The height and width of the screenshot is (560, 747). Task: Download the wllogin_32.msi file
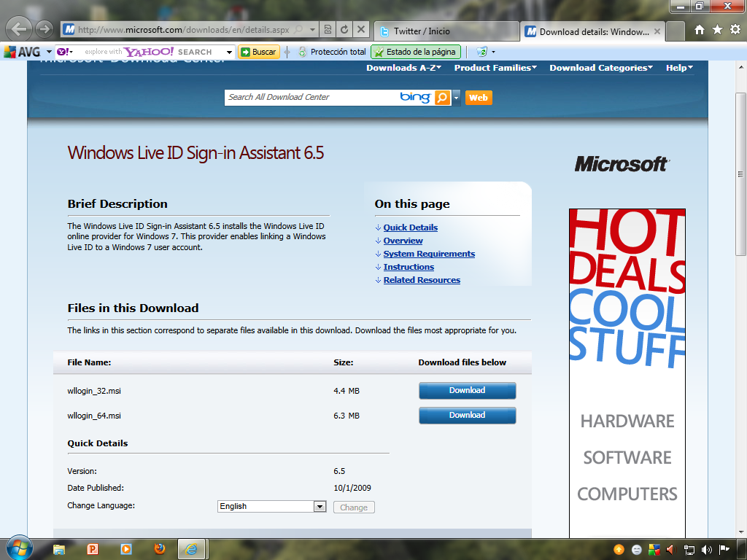467,391
